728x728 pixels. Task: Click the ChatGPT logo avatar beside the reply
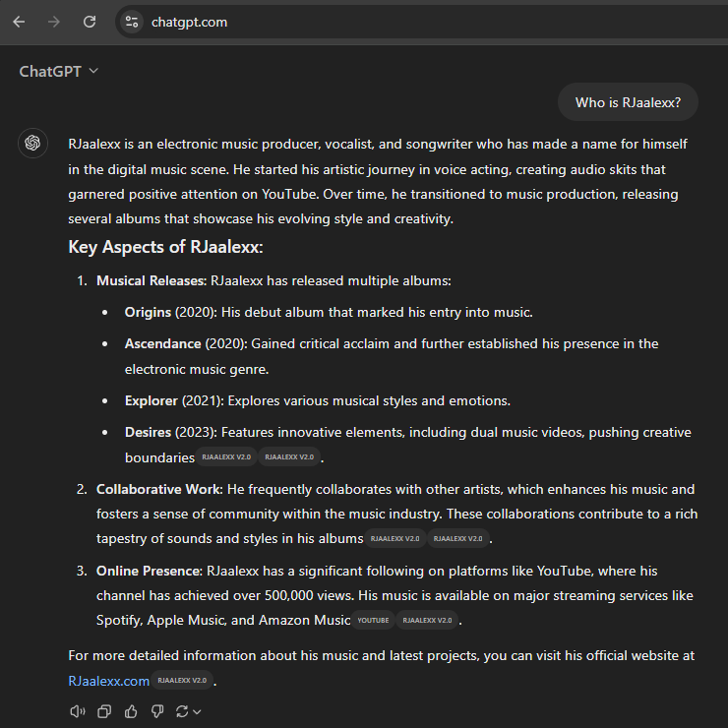33,143
